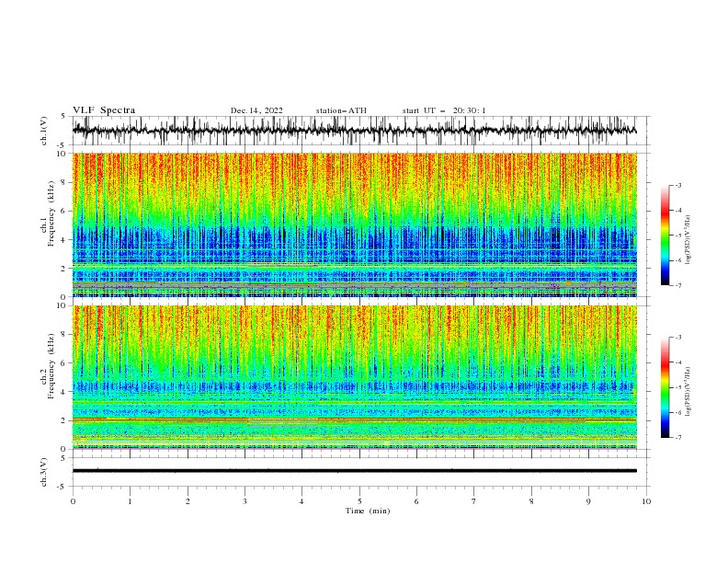This screenshot has width=728, height=563.
Task: Click the ch.1 log(PSD) colorbar title
Action: pyautogui.click(x=688, y=240)
